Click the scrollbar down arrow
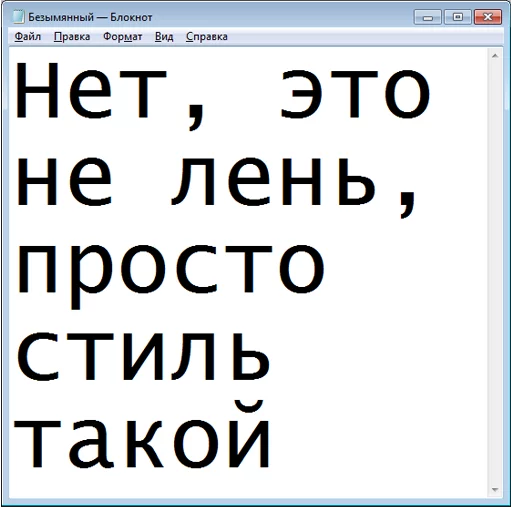This screenshot has height=507, width=512. (x=495, y=490)
